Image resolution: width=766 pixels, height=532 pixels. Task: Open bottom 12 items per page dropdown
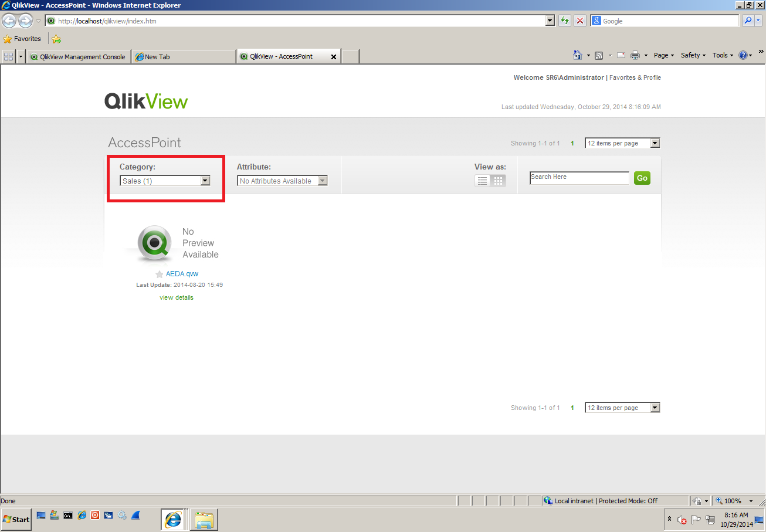(622, 408)
